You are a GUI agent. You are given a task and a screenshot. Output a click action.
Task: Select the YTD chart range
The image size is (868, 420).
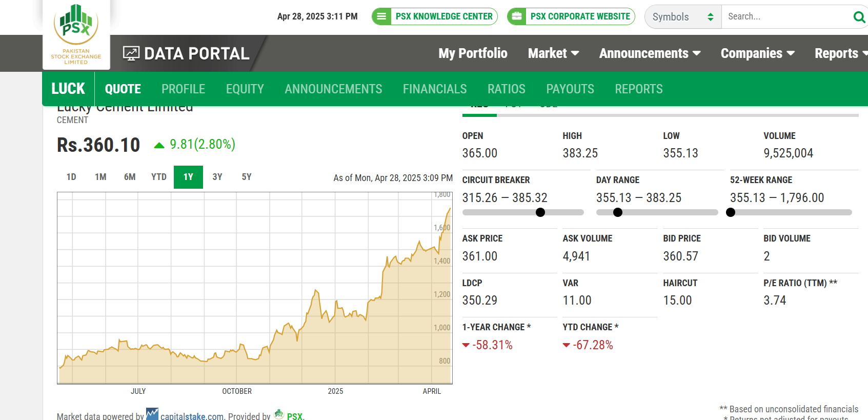click(159, 177)
